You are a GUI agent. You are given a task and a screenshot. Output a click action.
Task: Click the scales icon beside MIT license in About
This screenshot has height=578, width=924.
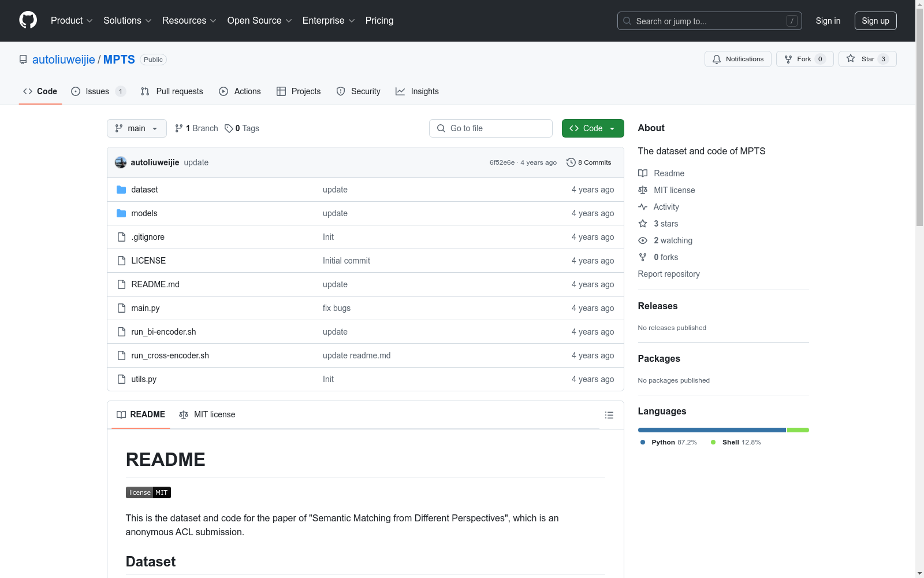[x=643, y=190]
